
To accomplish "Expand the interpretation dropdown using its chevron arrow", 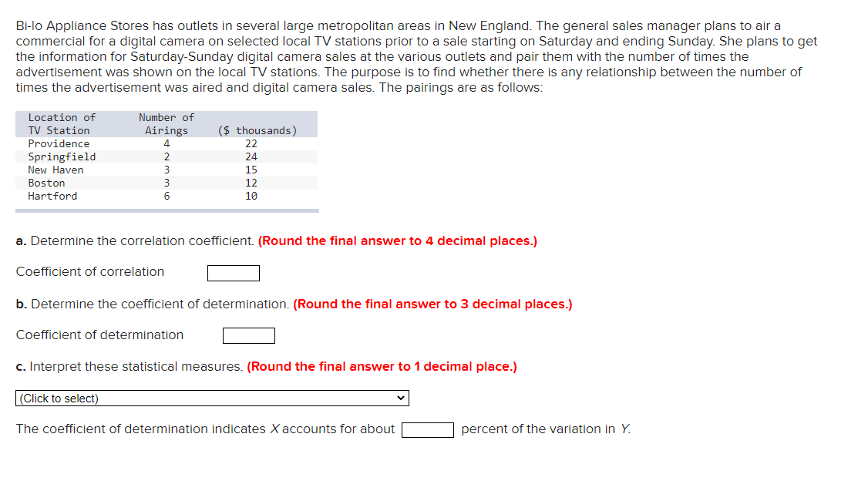I will 401,398.
